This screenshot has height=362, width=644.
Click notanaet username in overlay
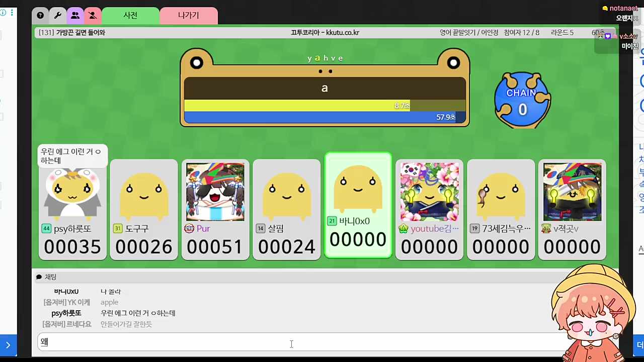[624, 9]
